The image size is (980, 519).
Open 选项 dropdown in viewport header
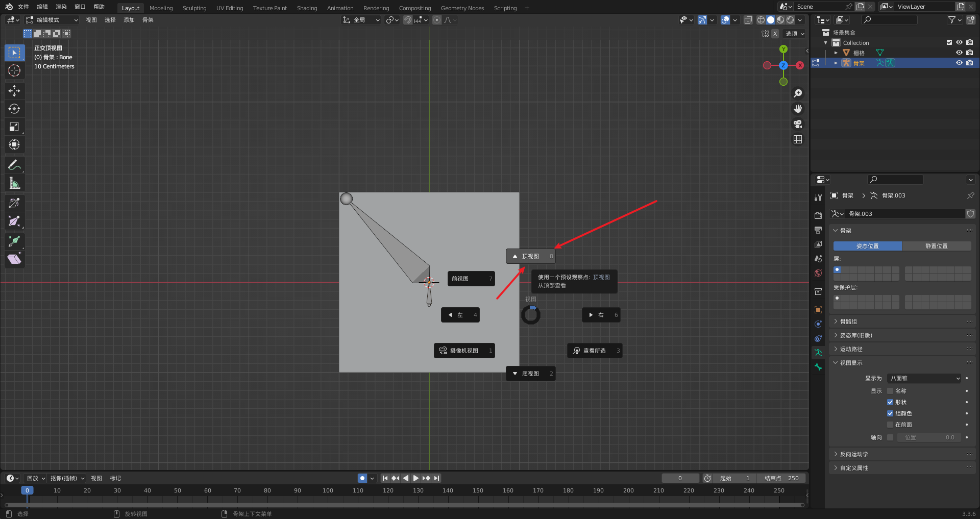pyautogui.click(x=794, y=34)
